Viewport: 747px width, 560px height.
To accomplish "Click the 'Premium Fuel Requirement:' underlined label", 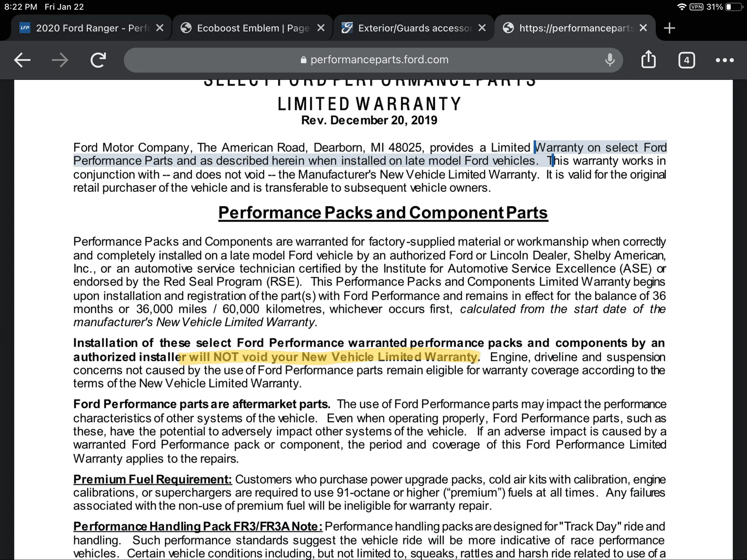I will point(153,479).
